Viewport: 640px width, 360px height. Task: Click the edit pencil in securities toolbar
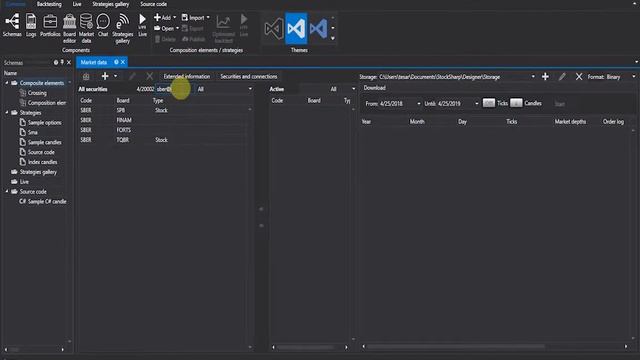(132, 76)
